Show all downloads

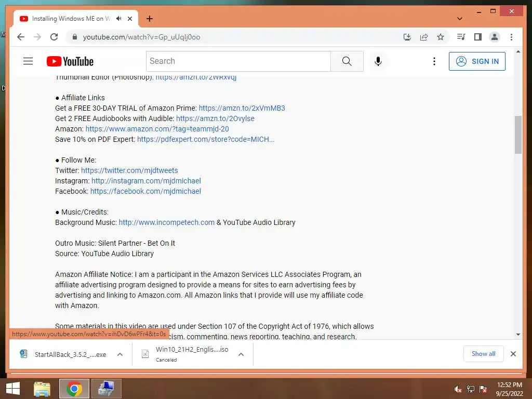point(484,354)
